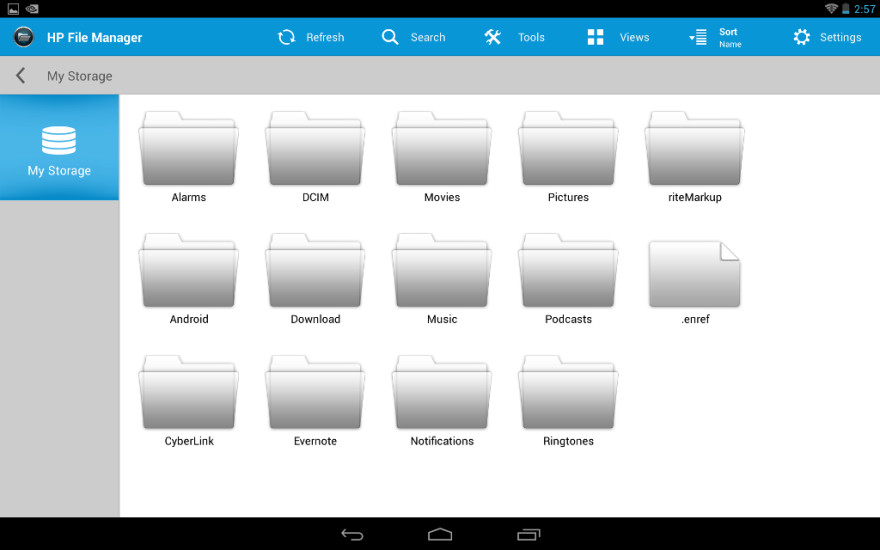This screenshot has height=550, width=880.
Task: Open Recent Apps from navigation bar
Action: (x=529, y=534)
